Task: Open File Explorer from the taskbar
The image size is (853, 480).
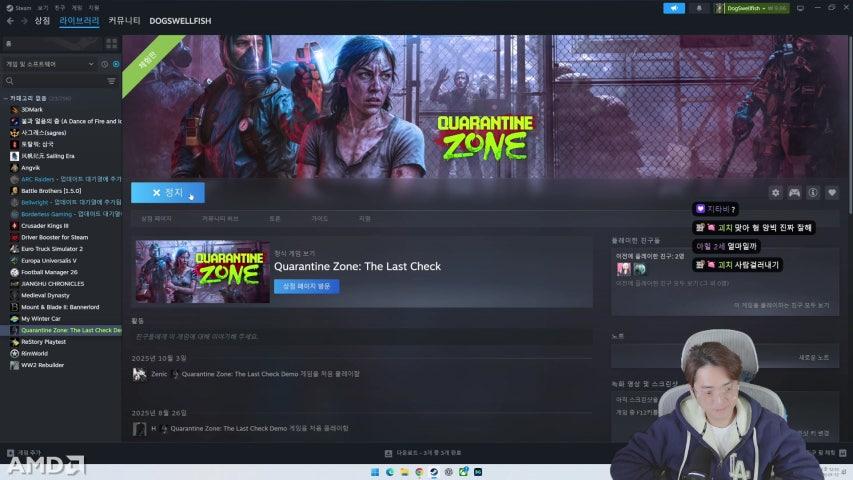Action: 405,472
